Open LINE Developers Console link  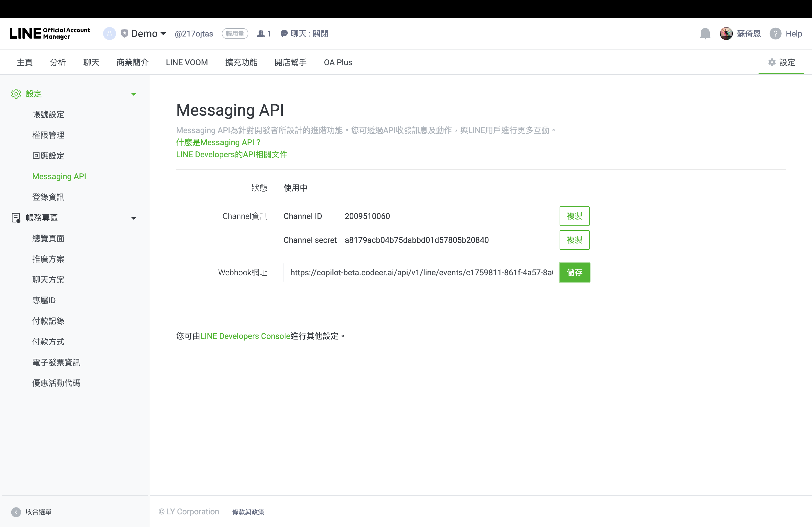pos(244,336)
